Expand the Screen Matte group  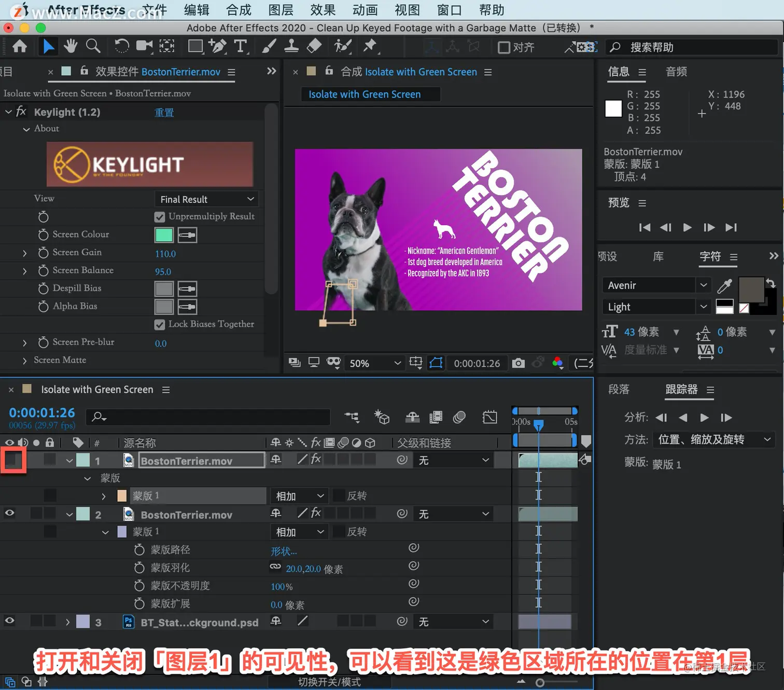pos(24,361)
